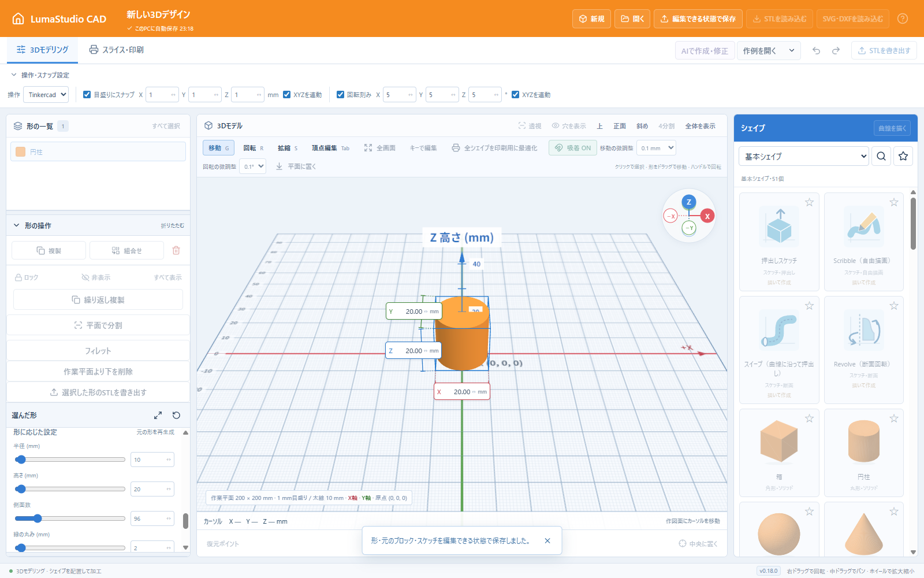Click the 複製 duplicate button
This screenshot has height=578, width=924.
(49, 250)
